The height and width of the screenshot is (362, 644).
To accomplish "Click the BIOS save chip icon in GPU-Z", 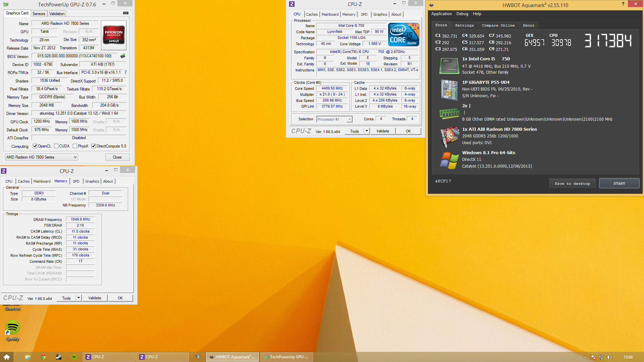I will (123, 56).
